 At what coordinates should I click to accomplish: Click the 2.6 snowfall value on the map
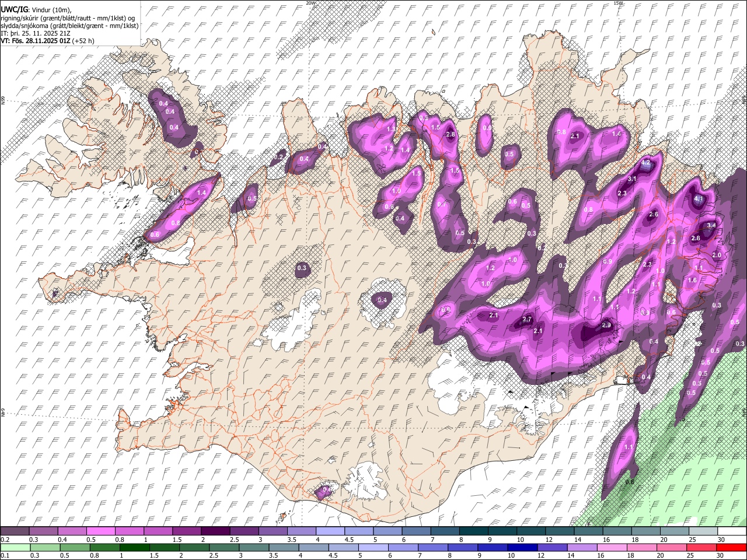654,215
